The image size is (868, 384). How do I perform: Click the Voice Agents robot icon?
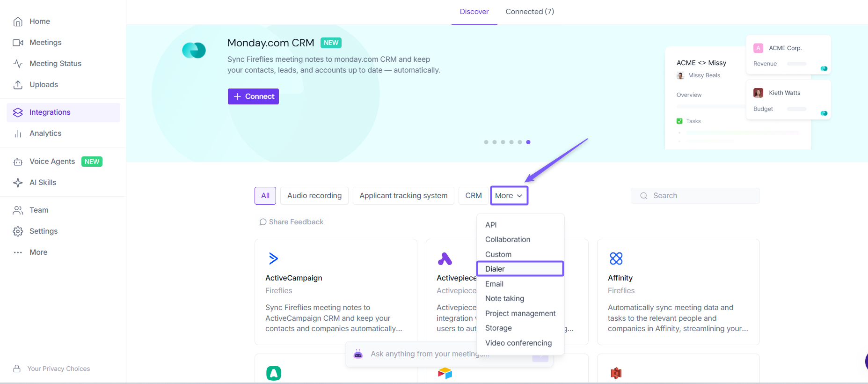click(x=18, y=162)
